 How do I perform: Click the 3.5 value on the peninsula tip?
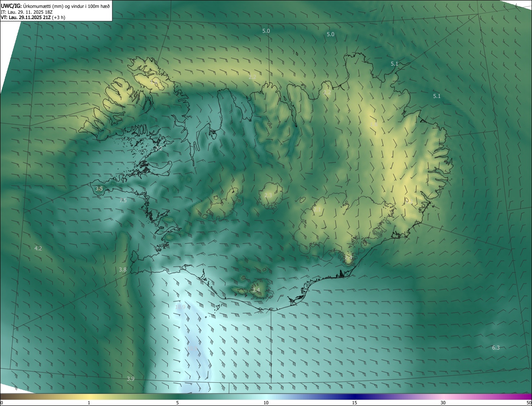[99, 188]
